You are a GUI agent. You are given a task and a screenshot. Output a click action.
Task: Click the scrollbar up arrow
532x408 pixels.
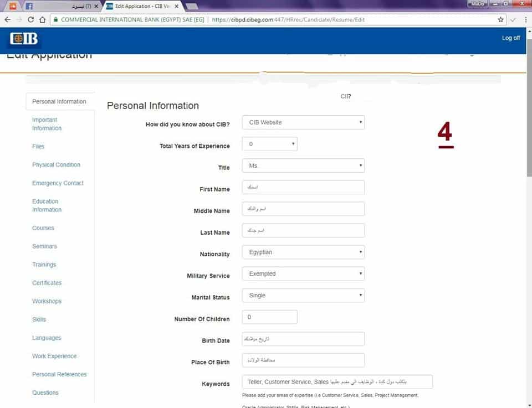coord(529,31)
